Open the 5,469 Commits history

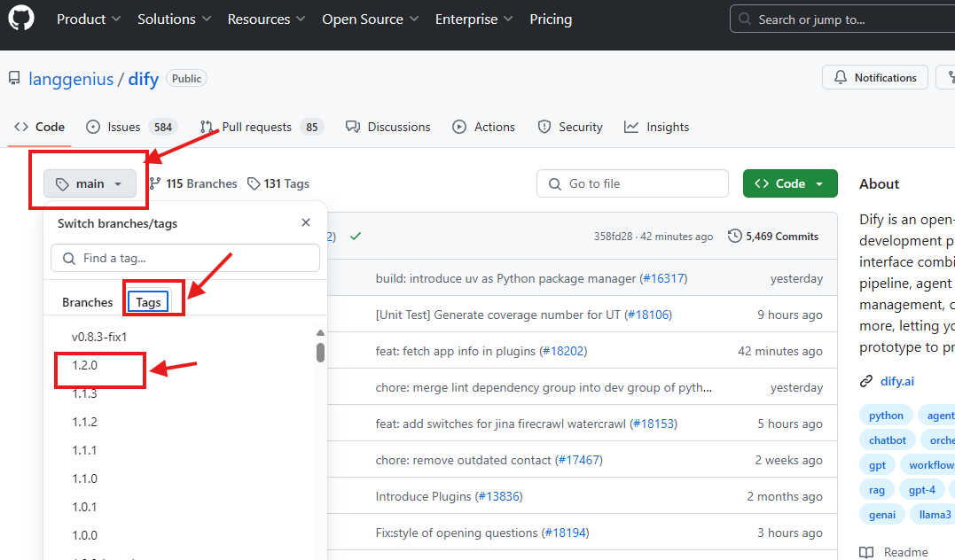[x=773, y=237]
